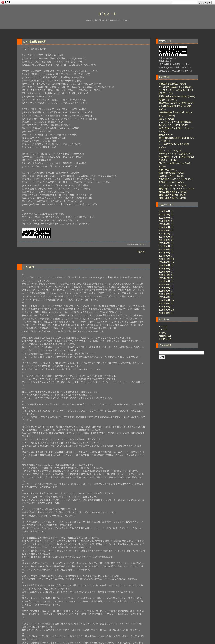
Task: Open monthly archive 2012年07月 (5)
Action: point(166,303)
